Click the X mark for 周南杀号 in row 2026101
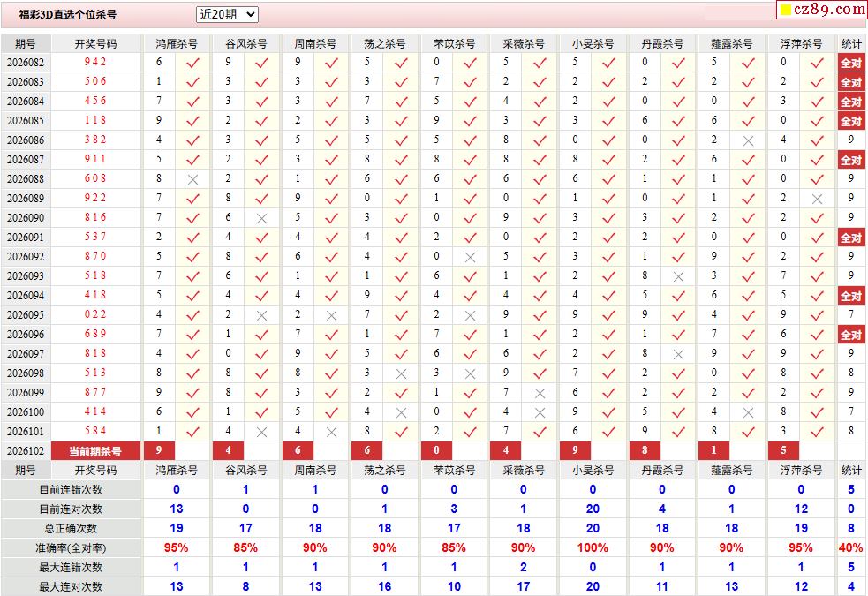Image resolution: width=868 pixels, height=596 pixels. (331, 432)
